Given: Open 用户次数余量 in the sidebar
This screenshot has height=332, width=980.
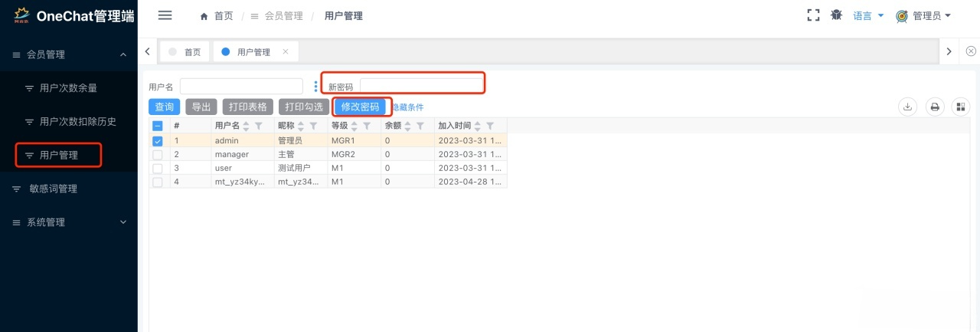Looking at the screenshot, I should [x=68, y=88].
